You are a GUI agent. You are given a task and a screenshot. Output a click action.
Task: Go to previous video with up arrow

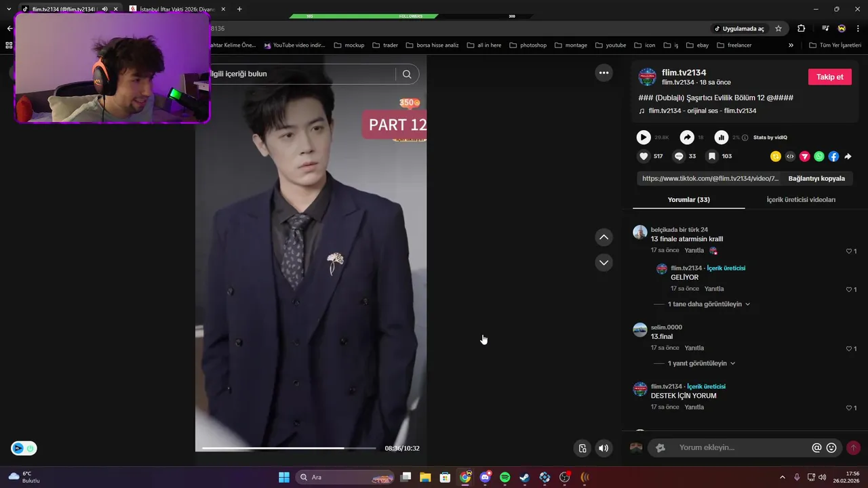[x=604, y=237]
